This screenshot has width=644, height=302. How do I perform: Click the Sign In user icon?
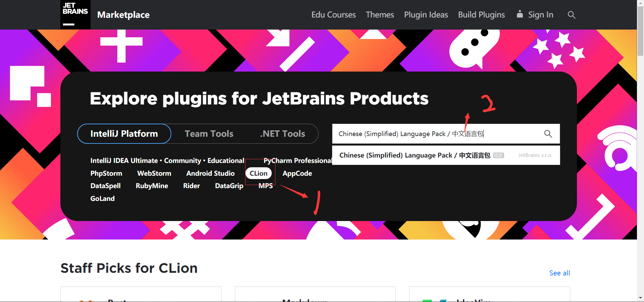[x=520, y=14]
